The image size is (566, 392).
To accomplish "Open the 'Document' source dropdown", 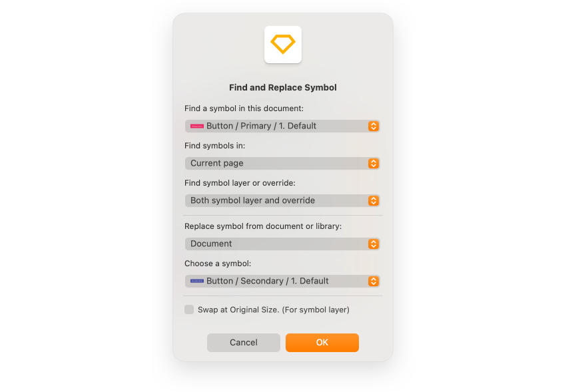I will 282,244.
